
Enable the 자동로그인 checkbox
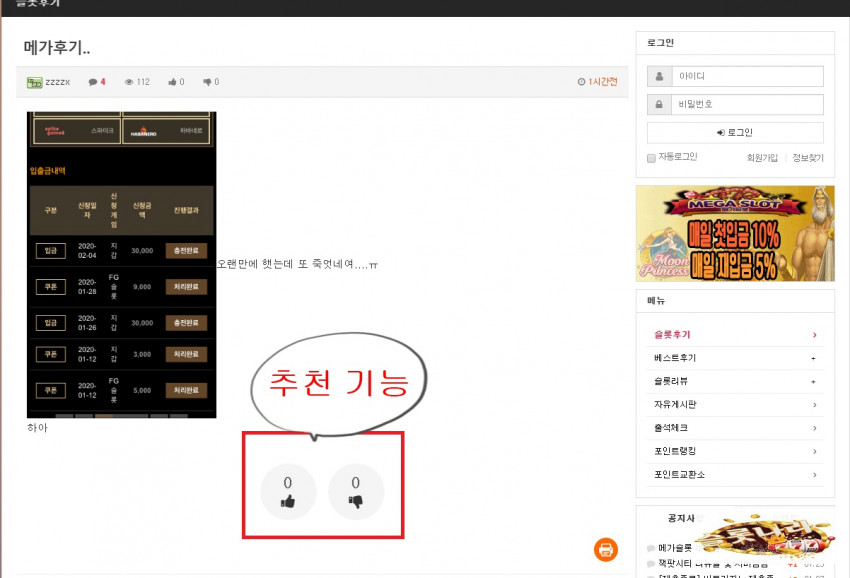point(651,158)
